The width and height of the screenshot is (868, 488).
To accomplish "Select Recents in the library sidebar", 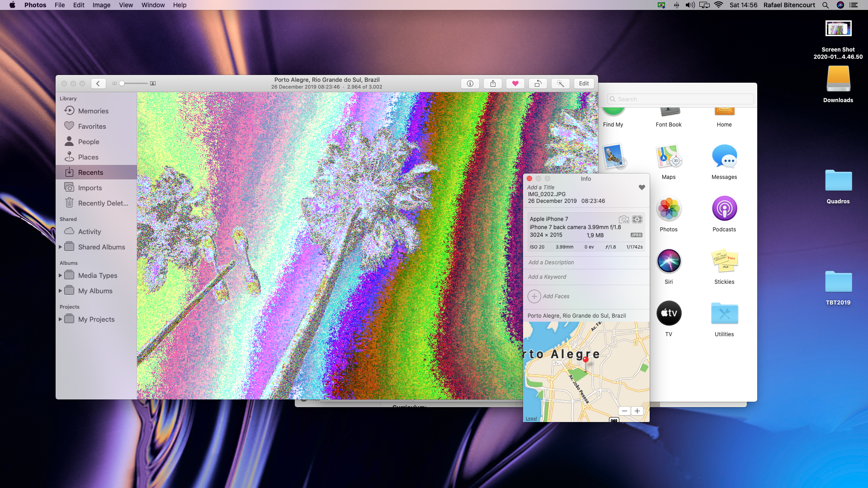I will (90, 172).
